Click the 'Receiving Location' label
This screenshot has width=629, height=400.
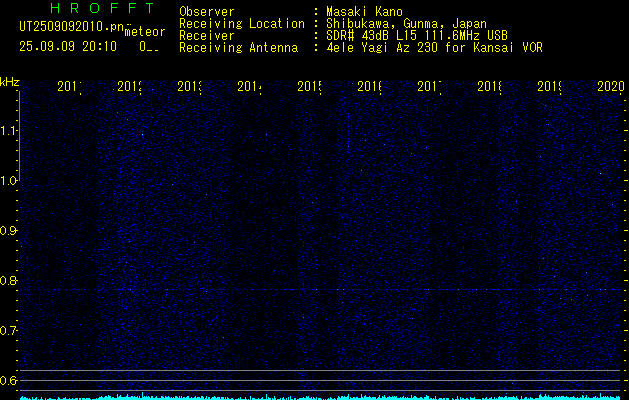(242, 23)
